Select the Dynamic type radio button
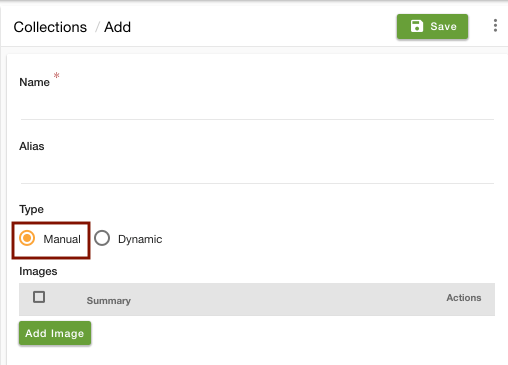Viewport: 508px width, 365px height. [102, 238]
